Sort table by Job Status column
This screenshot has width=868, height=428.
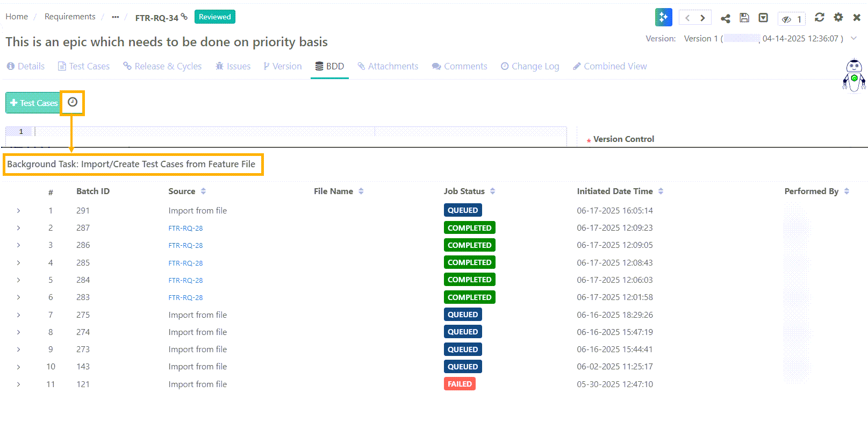click(492, 191)
